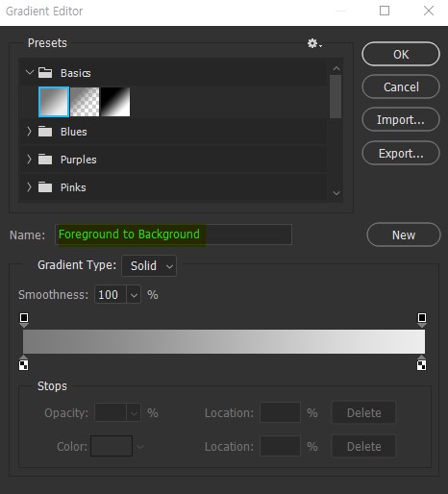Open the Smoothness percentage dropdown arrow
The height and width of the screenshot is (494, 448).
[x=134, y=294]
